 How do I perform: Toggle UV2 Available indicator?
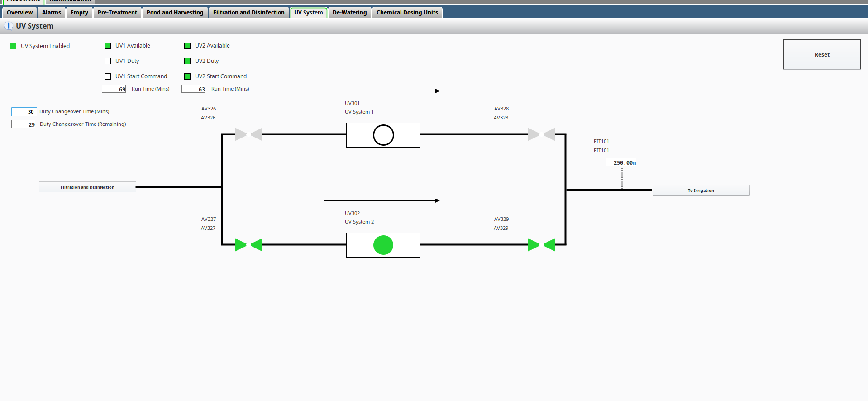(x=187, y=46)
